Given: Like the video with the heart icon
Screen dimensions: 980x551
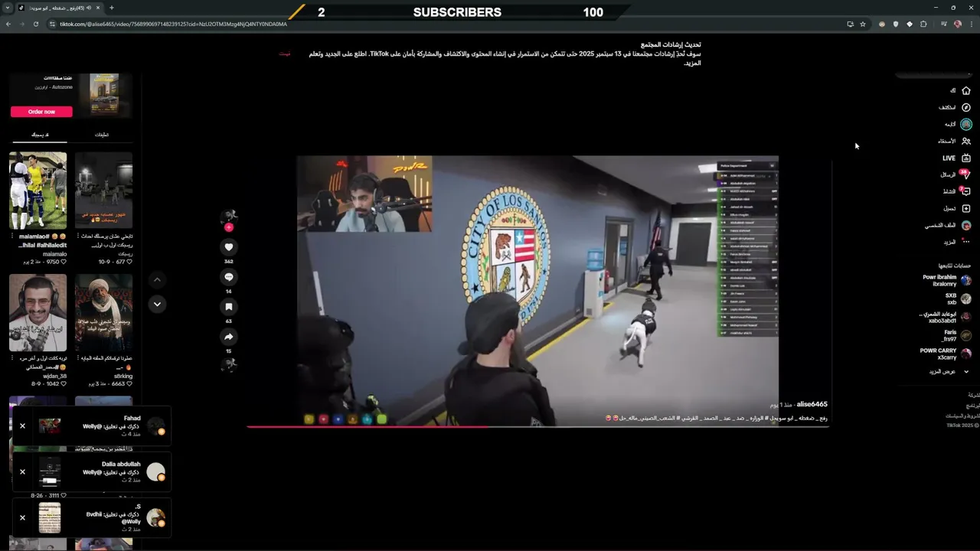Looking at the screenshot, I should (228, 247).
